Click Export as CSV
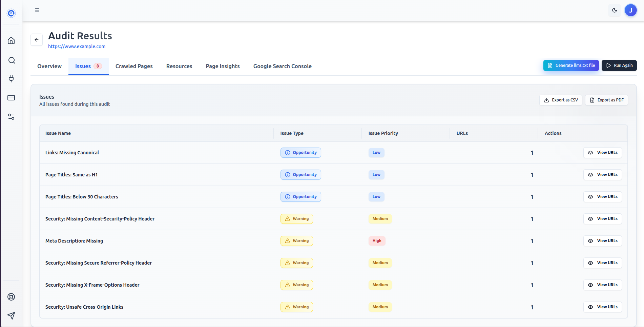 (561, 100)
